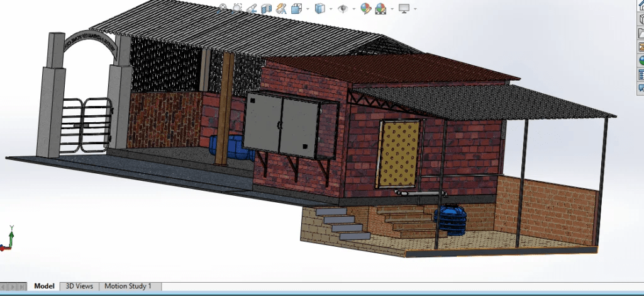Click the Zoom to Fit icon
This screenshot has width=644, height=296.
(223, 8)
